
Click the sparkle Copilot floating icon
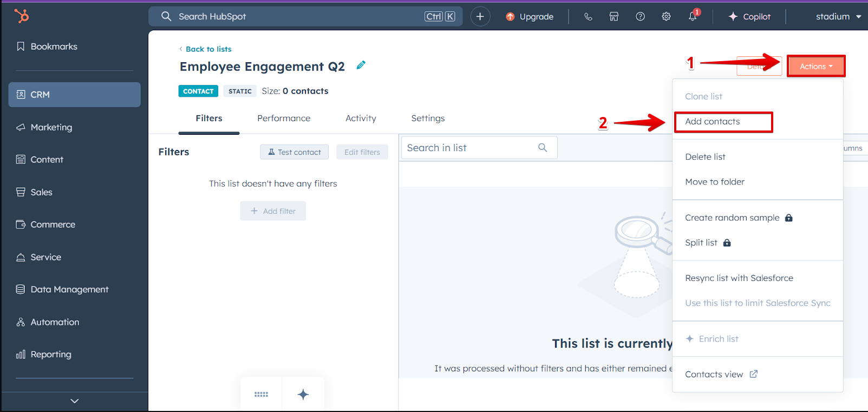click(x=303, y=395)
